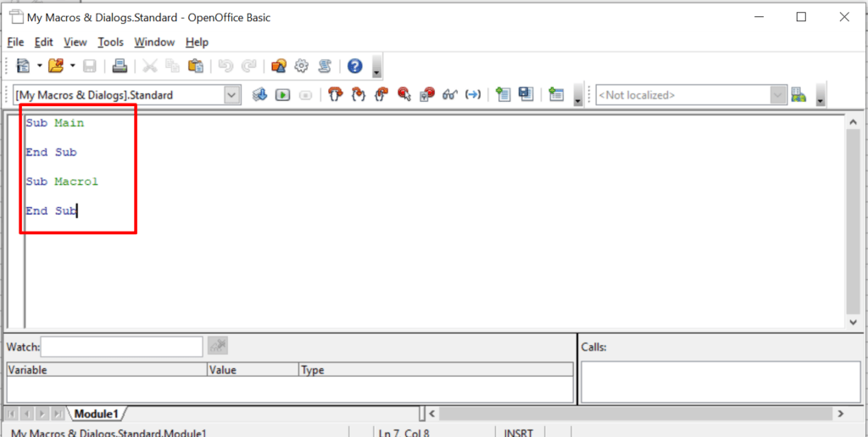Click the blue Help question mark icon
Screen dimensions: 868x437
pos(355,66)
